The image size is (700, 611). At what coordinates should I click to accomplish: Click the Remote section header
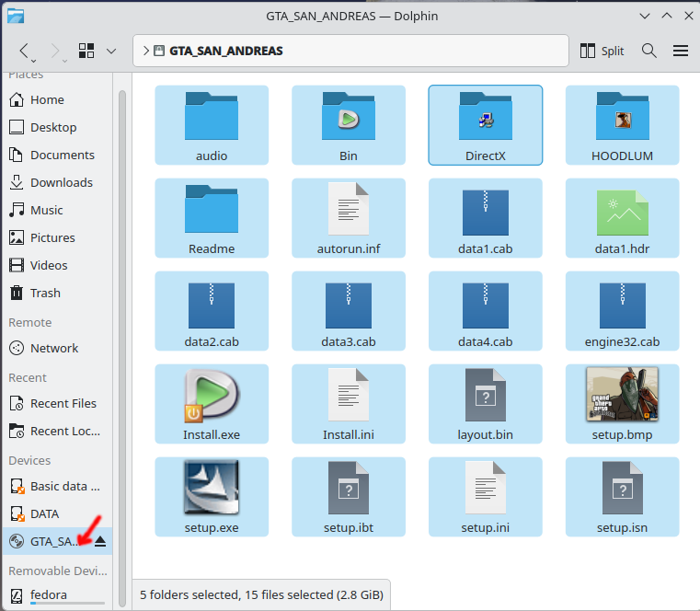30,322
